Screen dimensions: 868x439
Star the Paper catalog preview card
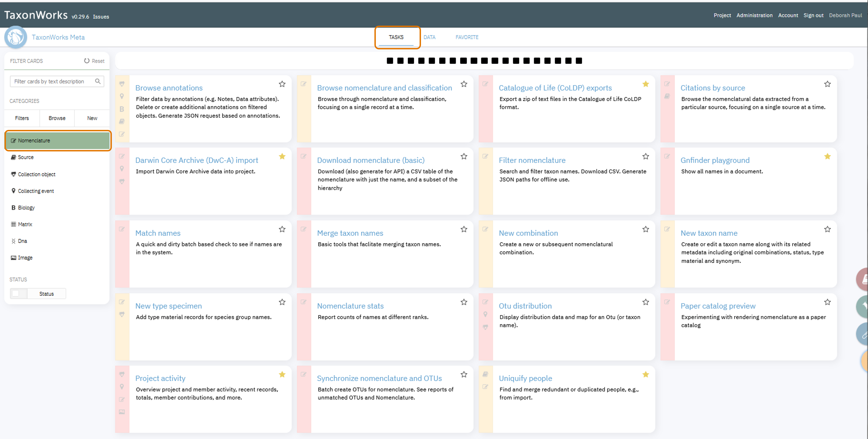[x=827, y=302]
